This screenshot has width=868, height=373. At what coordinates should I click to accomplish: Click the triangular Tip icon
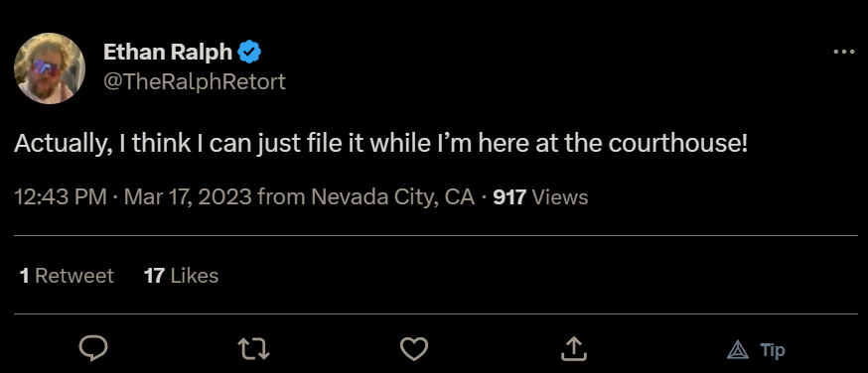click(737, 350)
